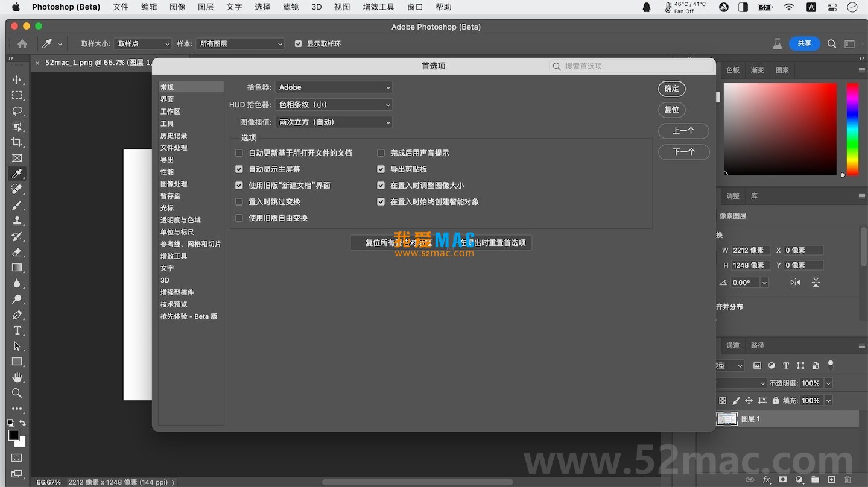Select the Type tool in the toolbar
The width and height of the screenshot is (868, 487).
pos(17,330)
